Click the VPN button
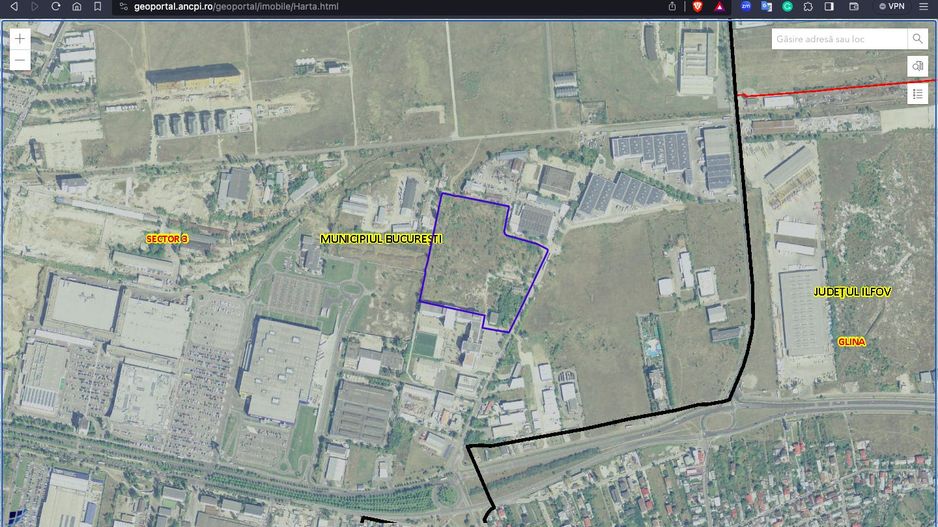Image resolution: width=938 pixels, height=527 pixels. (x=892, y=7)
